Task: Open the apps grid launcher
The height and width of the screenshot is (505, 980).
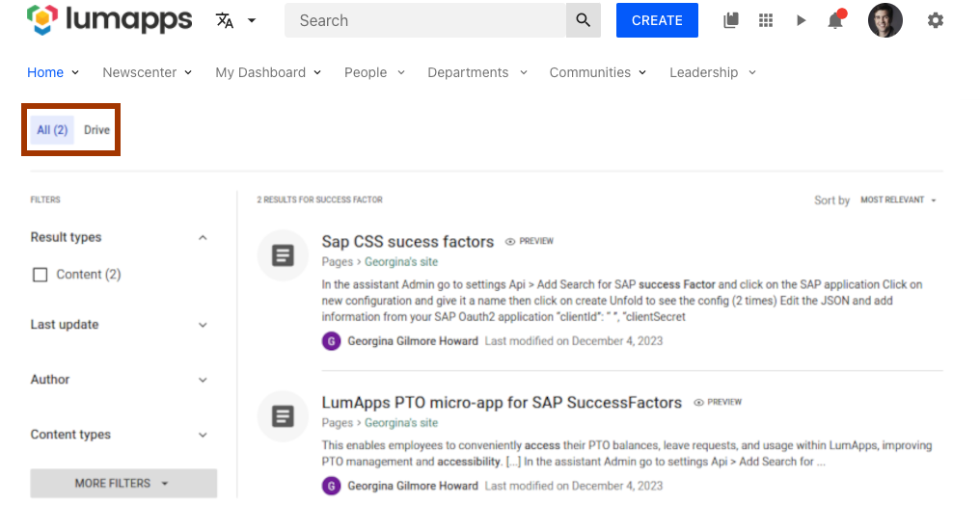Action: click(x=766, y=20)
